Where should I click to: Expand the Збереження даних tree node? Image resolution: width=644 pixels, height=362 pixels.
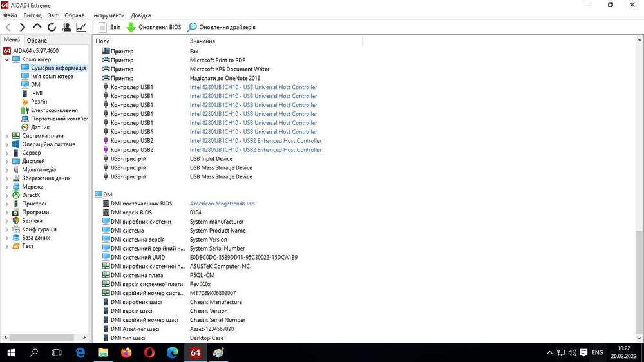(x=6, y=178)
